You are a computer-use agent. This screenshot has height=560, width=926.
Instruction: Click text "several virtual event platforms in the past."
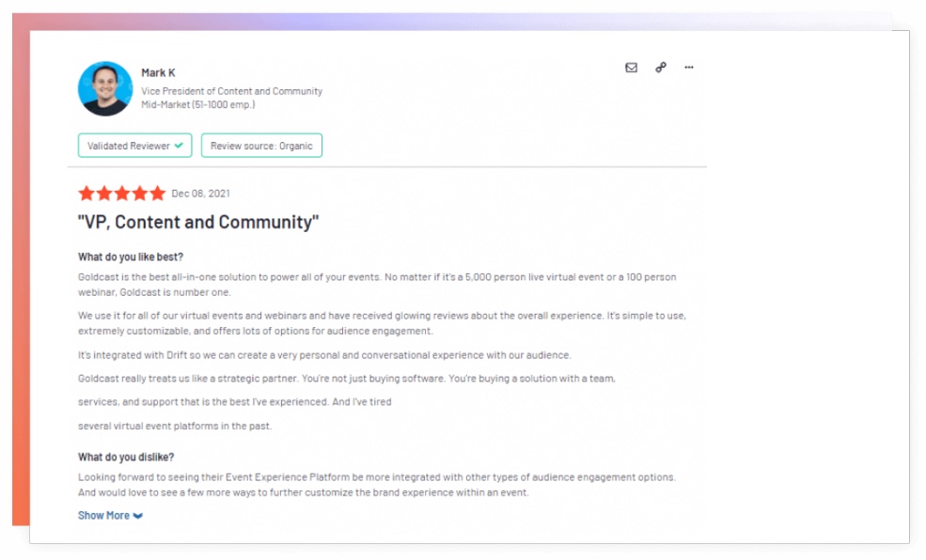tap(175, 426)
